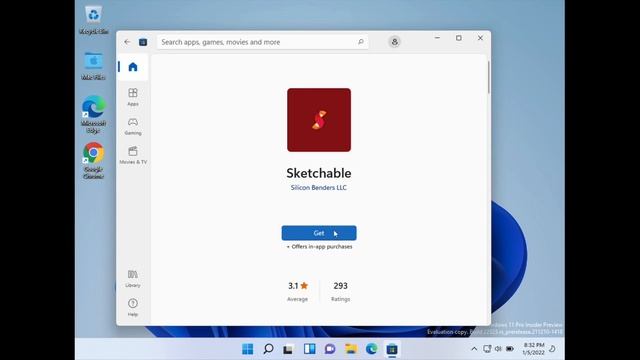Click the Sketchable app icon
The height and width of the screenshot is (360, 640).
coord(319,120)
